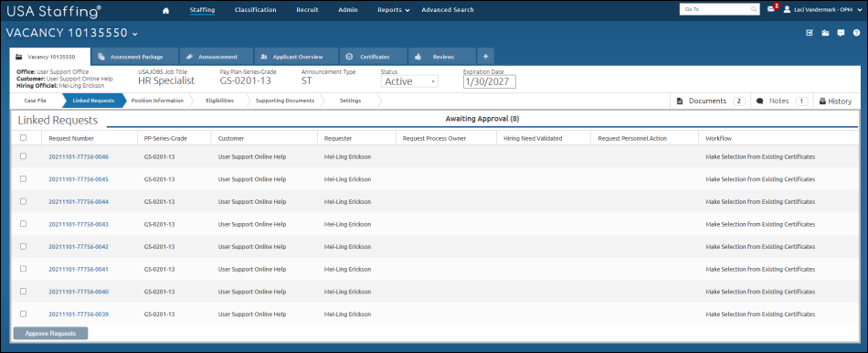Check request 20211101-77756-0039 checkbox
This screenshot has height=353, width=868.
click(x=23, y=314)
